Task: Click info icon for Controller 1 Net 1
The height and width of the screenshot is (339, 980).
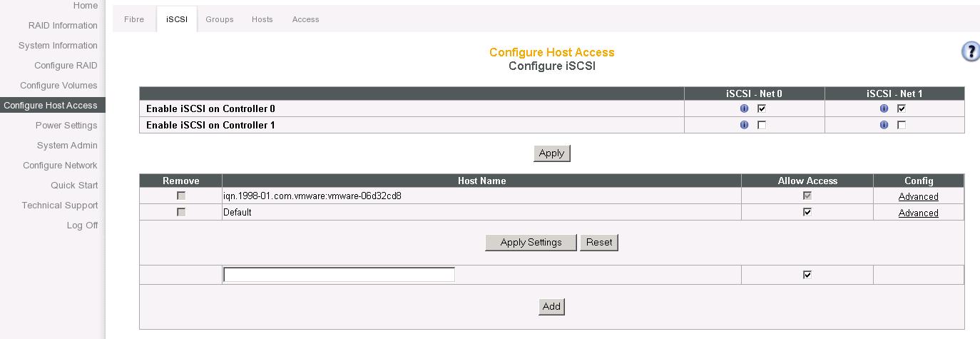Action: [x=884, y=125]
